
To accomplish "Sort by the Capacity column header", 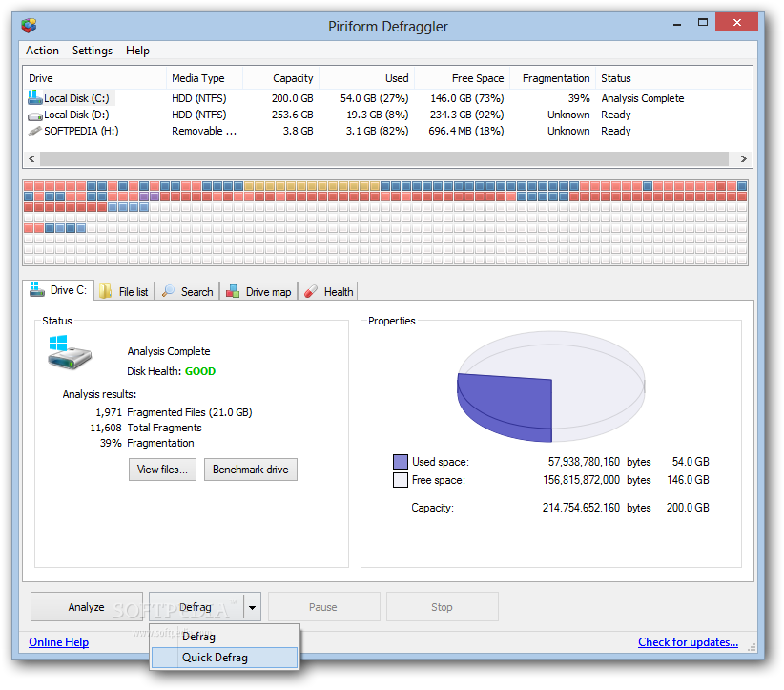I will tap(281, 78).
